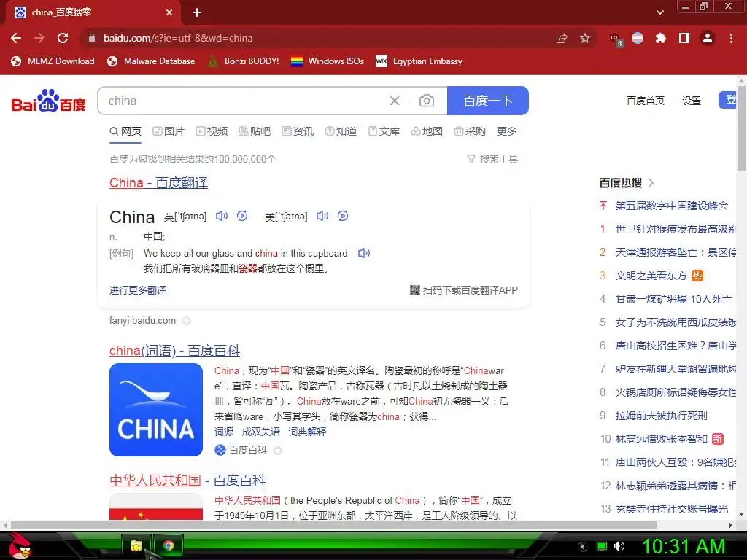747x560 pixels.
Task: Open MEMZ Download bookmark
Action: click(53, 61)
